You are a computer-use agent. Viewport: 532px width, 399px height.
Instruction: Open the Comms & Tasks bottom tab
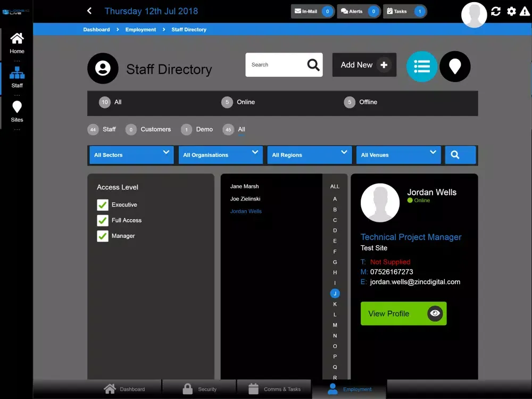click(x=274, y=389)
